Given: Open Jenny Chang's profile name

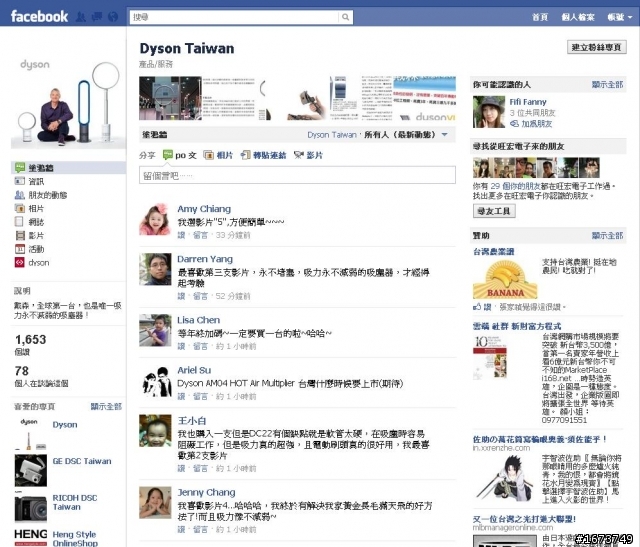Looking at the screenshot, I should click(x=206, y=492).
